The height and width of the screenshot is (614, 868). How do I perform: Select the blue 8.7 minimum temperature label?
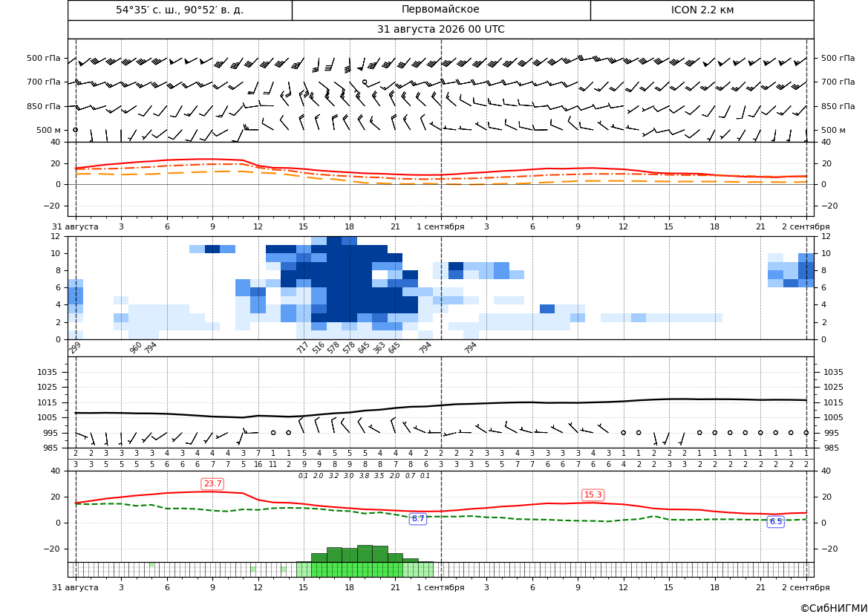click(418, 519)
